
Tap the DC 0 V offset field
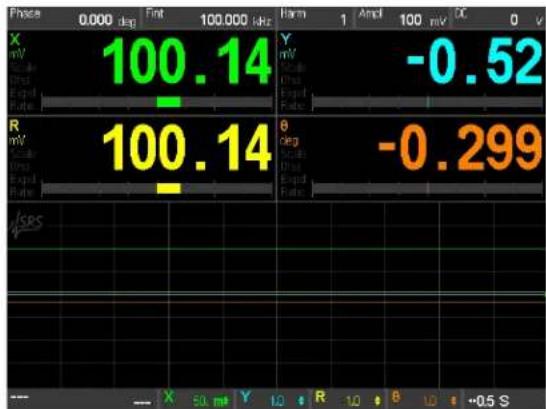[x=499, y=19]
